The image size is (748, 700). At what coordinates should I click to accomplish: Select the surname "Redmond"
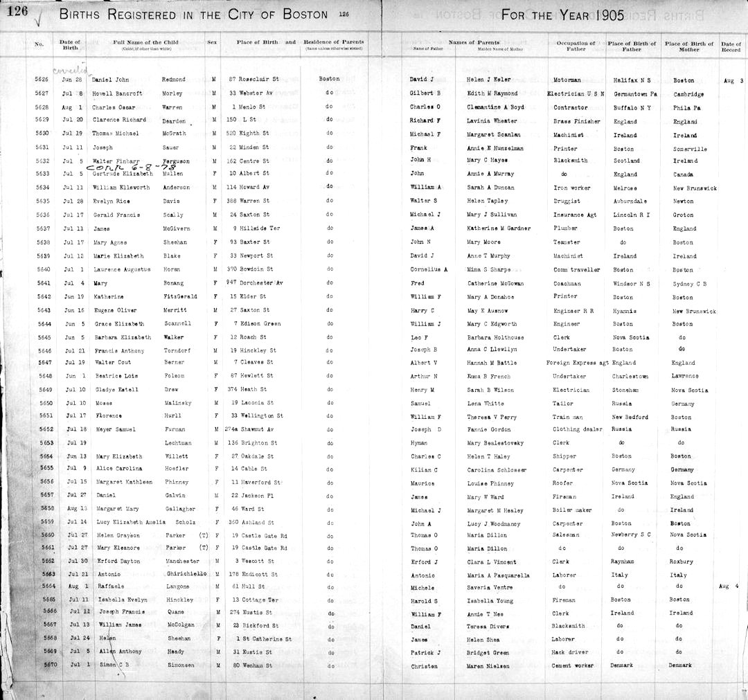[x=174, y=80]
